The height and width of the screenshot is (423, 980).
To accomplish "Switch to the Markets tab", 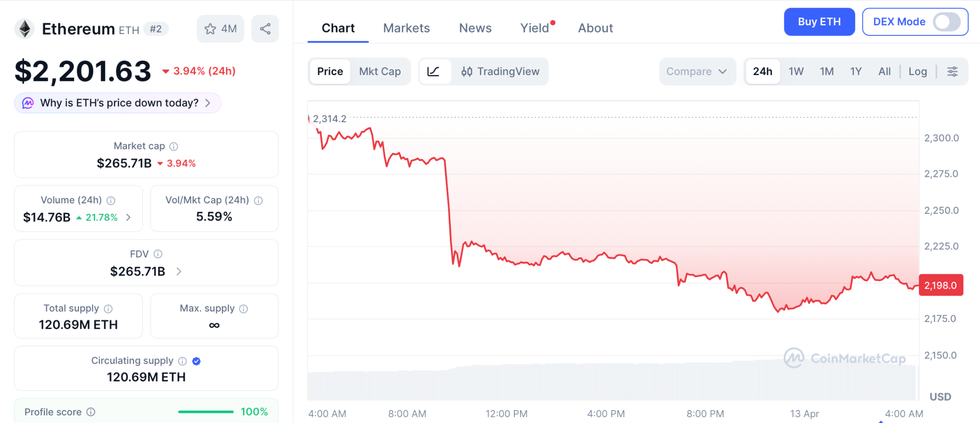I will [406, 28].
